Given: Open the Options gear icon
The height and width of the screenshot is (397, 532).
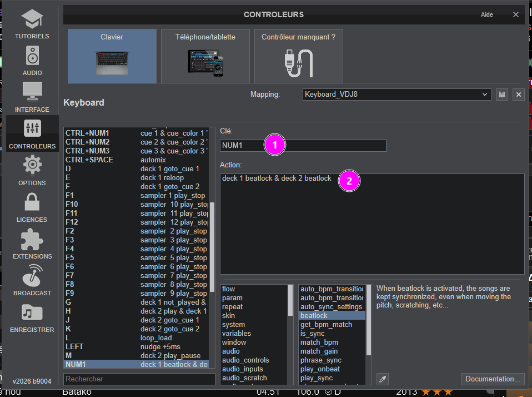Looking at the screenshot, I should (32, 166).
